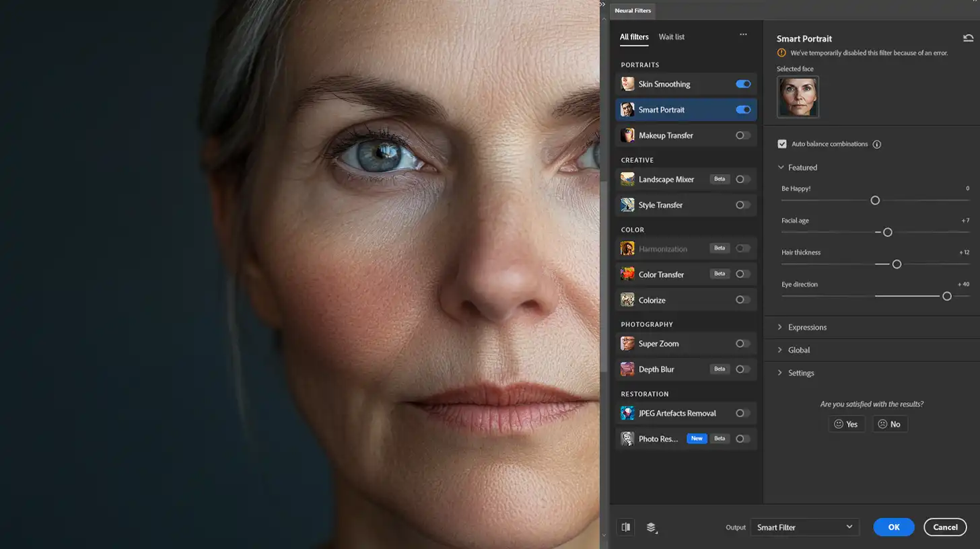Click the Eye direction value +40

coord(963,285)
